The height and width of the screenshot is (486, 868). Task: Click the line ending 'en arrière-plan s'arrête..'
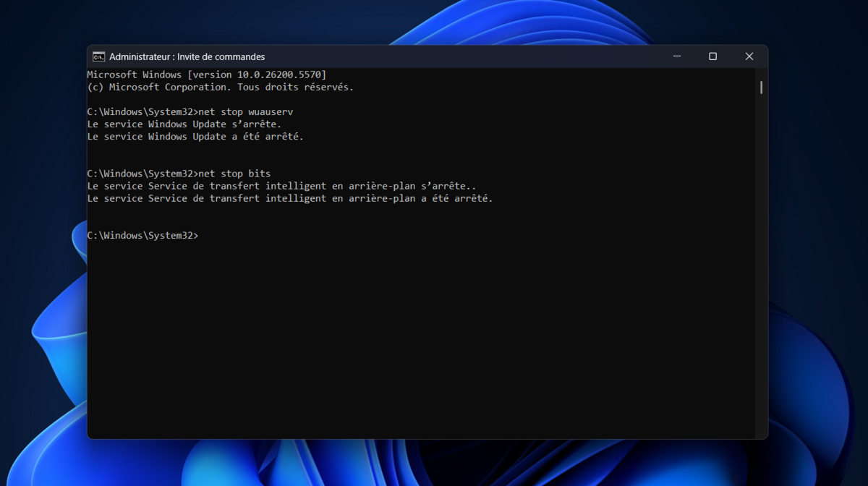pos(281,186)
